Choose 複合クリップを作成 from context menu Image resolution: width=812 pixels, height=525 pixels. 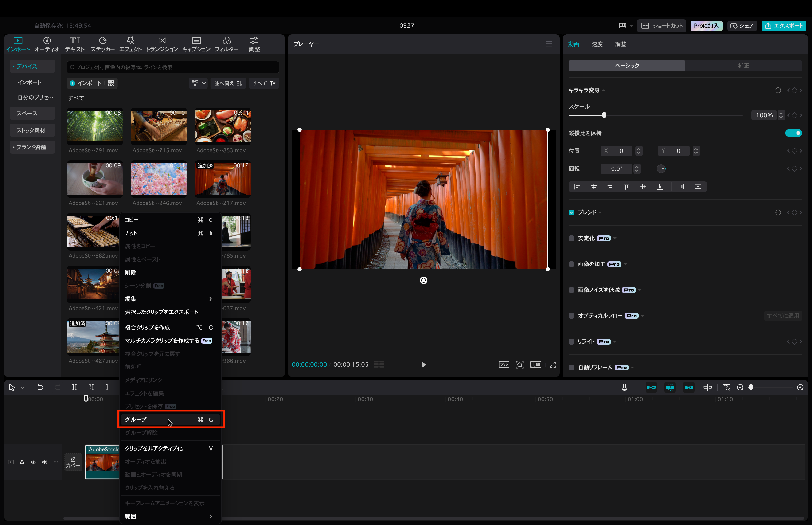(170, 328)
